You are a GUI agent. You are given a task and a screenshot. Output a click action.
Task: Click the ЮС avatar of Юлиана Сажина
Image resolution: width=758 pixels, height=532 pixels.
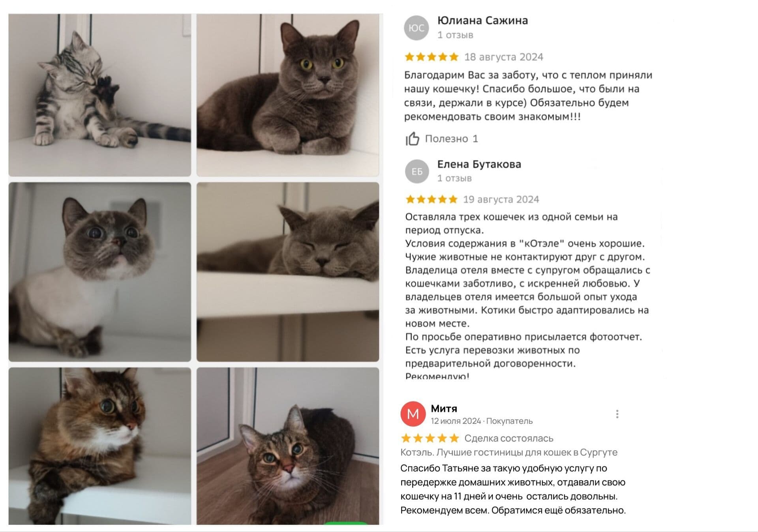click(416, 28)
